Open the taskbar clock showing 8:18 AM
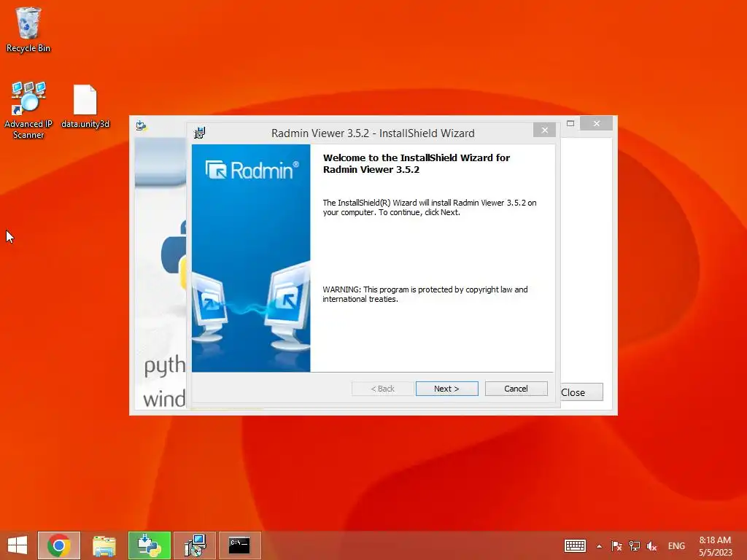This screenshot has width=747, height=560. tap(715, 546)
